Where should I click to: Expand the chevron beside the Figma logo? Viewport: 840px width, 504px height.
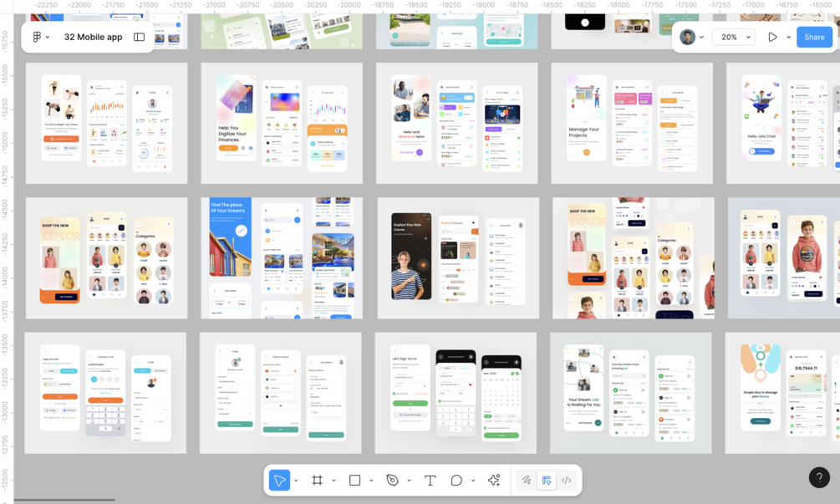click(48, 38)
